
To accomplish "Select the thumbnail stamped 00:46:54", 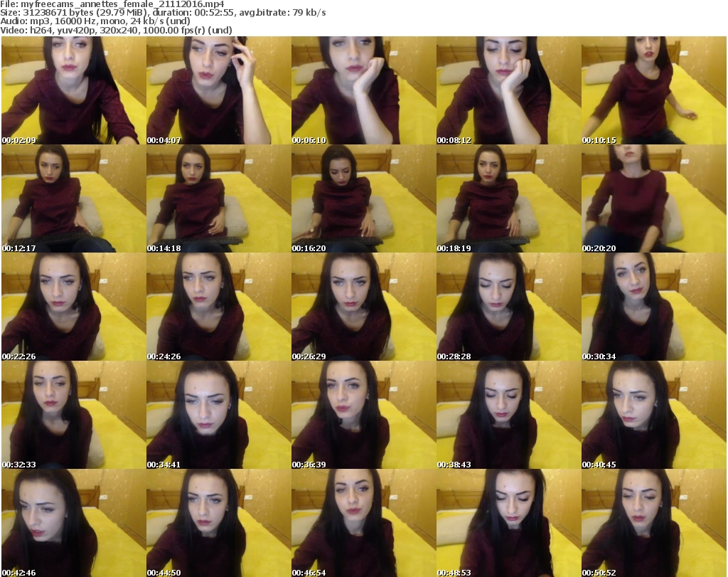I will [x=363, y=523].
